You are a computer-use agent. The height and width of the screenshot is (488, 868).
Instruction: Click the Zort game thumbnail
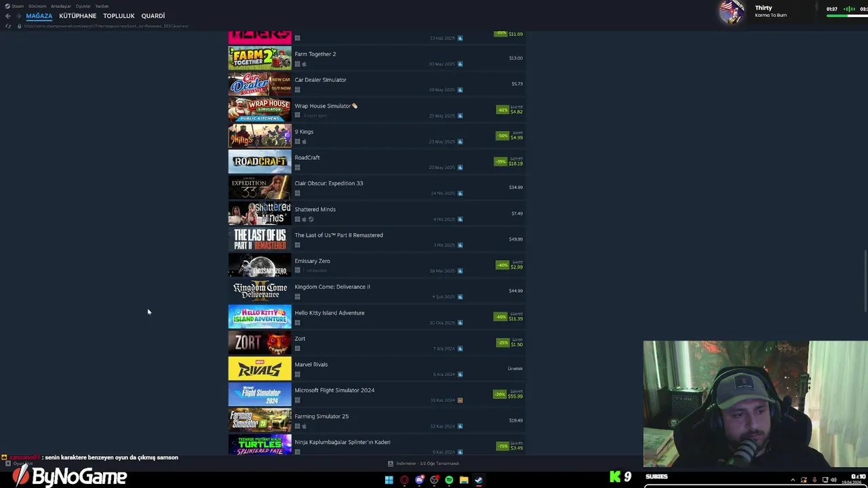260,343
